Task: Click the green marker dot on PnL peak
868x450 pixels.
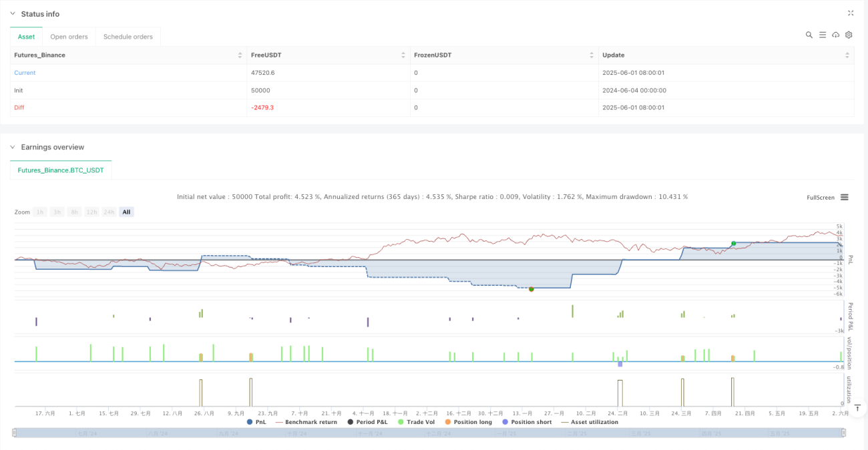Action: (733, 243)
